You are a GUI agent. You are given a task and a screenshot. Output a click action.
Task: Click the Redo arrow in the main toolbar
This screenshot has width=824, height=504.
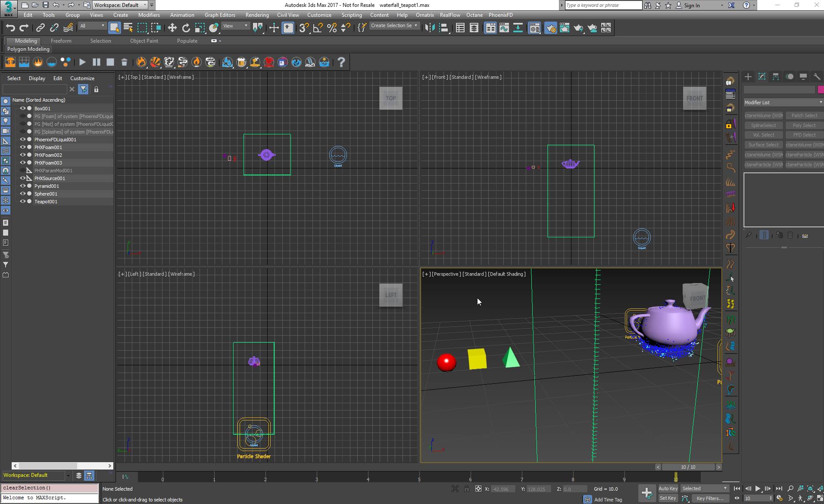(x=24, y=28)
